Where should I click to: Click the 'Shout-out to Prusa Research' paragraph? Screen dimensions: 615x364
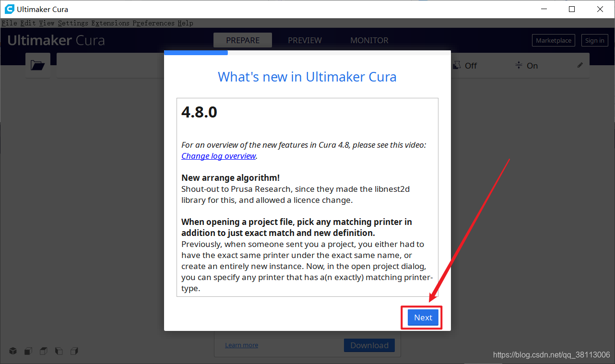point(296,195)
